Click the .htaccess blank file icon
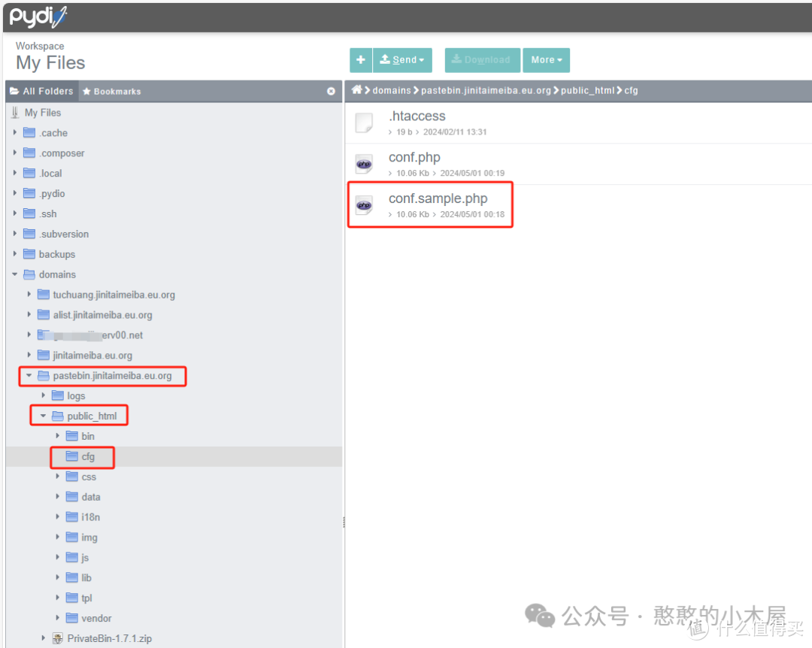 coord(364,123)
